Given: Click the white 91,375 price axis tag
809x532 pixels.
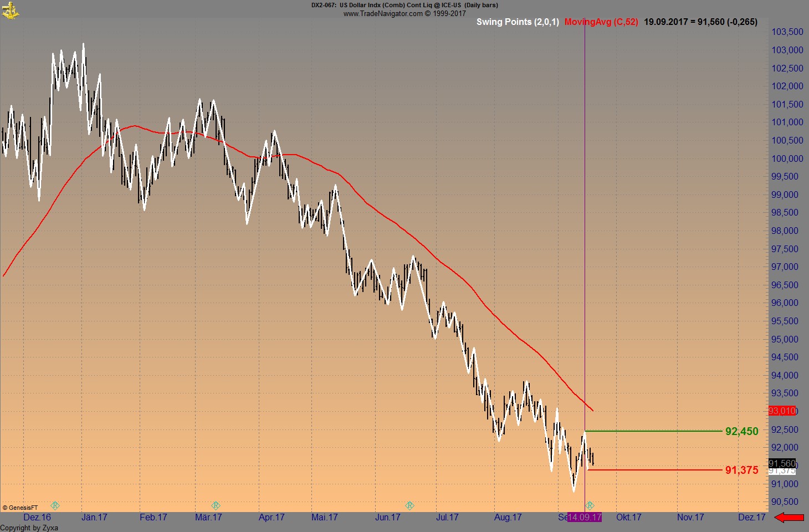Looking at the screenshot, I should pos(782,470).
